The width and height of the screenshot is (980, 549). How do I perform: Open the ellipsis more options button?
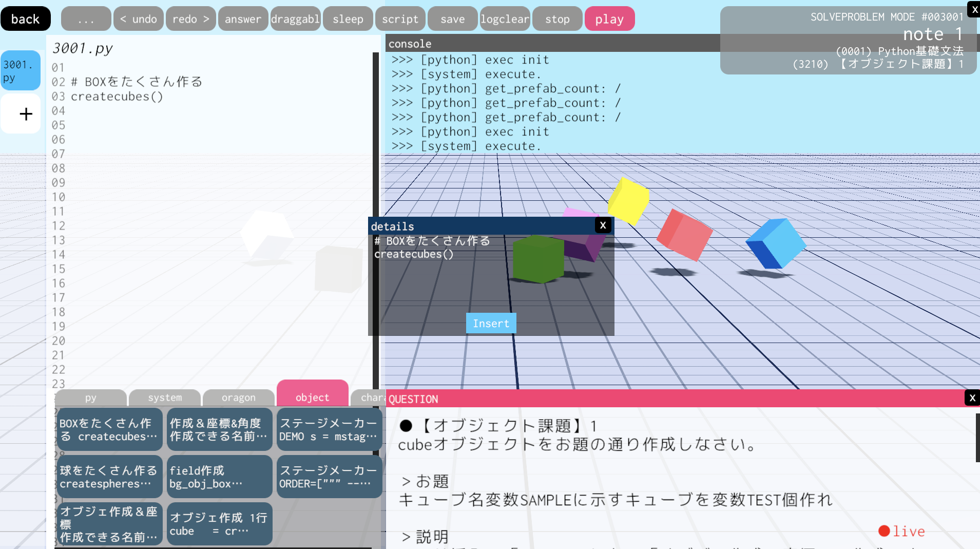coord(86,19)
